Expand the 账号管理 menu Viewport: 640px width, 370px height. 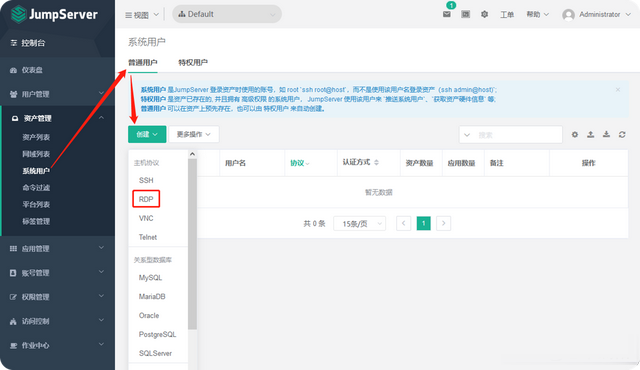click(57, 273)
